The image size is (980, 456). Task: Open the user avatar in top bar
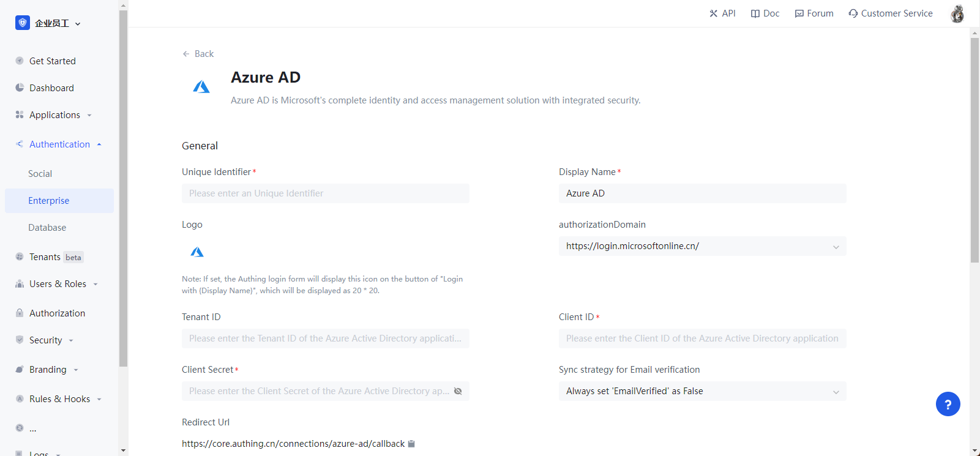pyautogui.click(x=957, y=13)
